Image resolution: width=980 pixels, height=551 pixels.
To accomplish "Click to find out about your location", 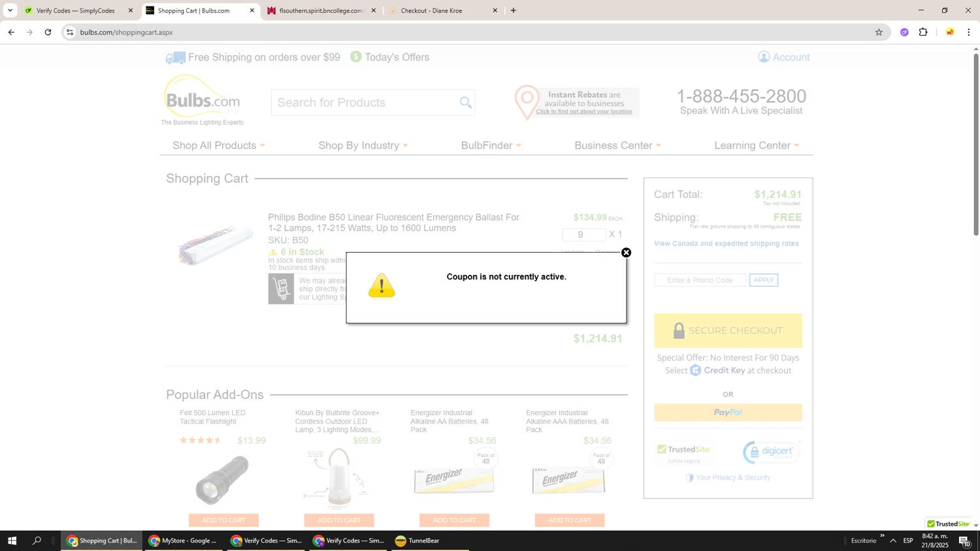I will click(x=584, y=112).
